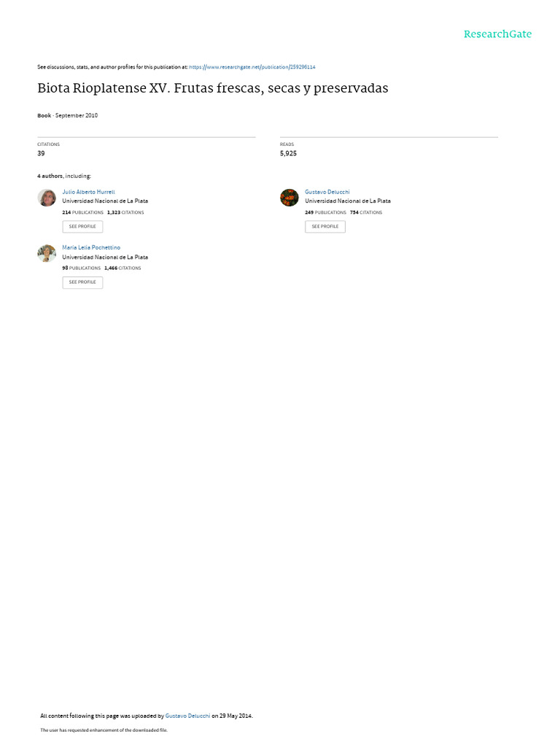Click 214 Publications stat for Hurrell
Image resolution: width=560 pixels, height=747 pixels.
click(x=83, y=212)
